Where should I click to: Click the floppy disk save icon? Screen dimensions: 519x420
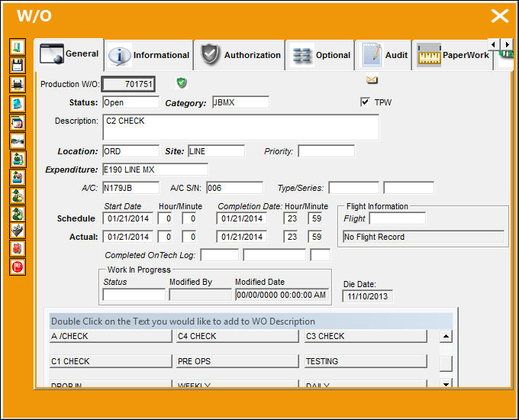pyautogui.click(x=18, y=65)
